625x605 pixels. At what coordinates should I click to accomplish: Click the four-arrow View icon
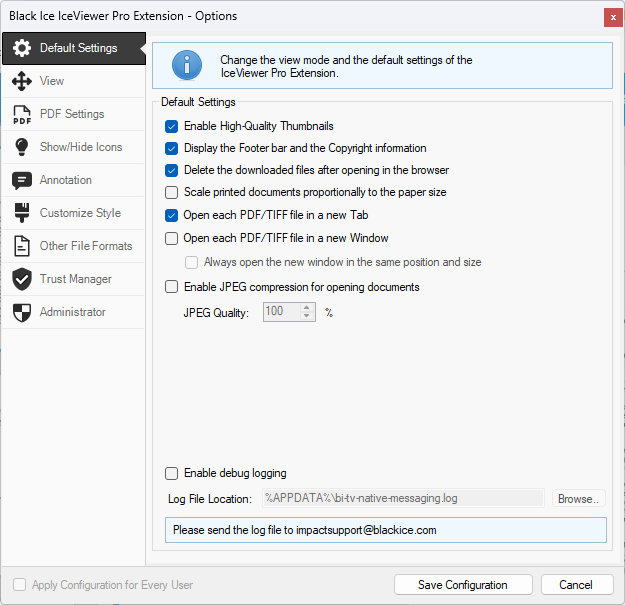22,81
